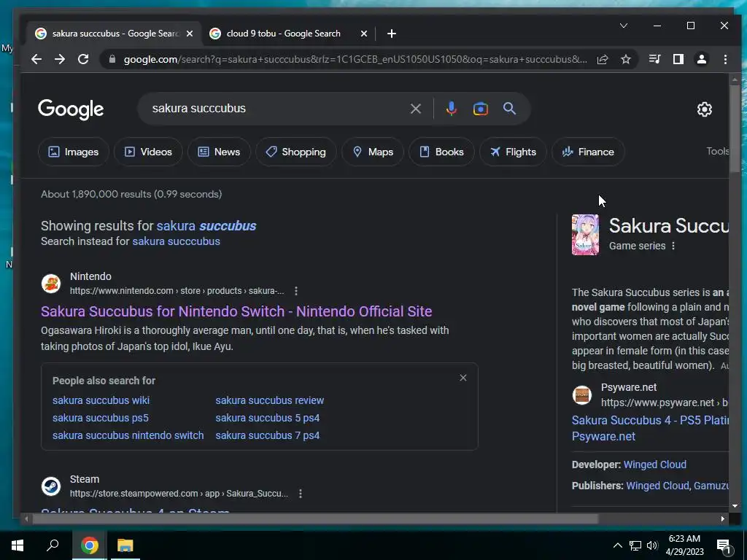This screenshot has height=560, width=747.
Task: Show hidden system tray icons
Action: click(617, 545)
